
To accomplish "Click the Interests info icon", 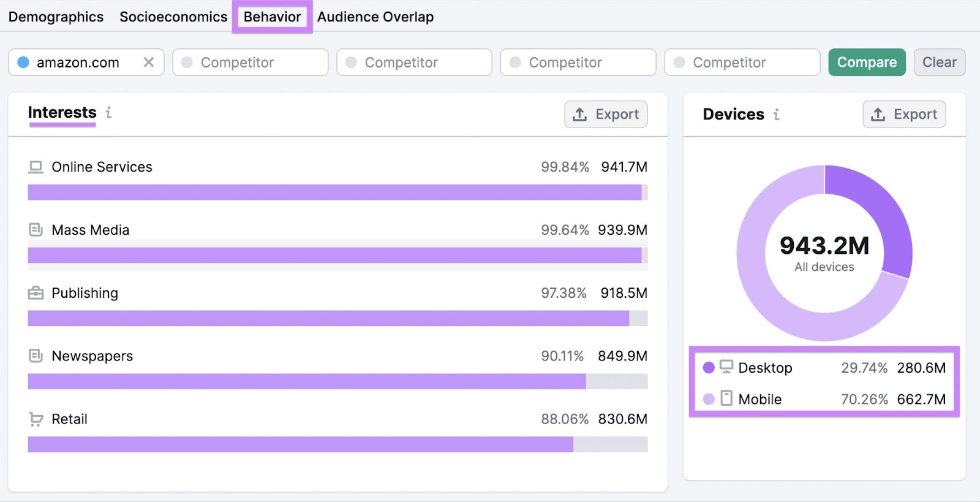I will point(108,113).
